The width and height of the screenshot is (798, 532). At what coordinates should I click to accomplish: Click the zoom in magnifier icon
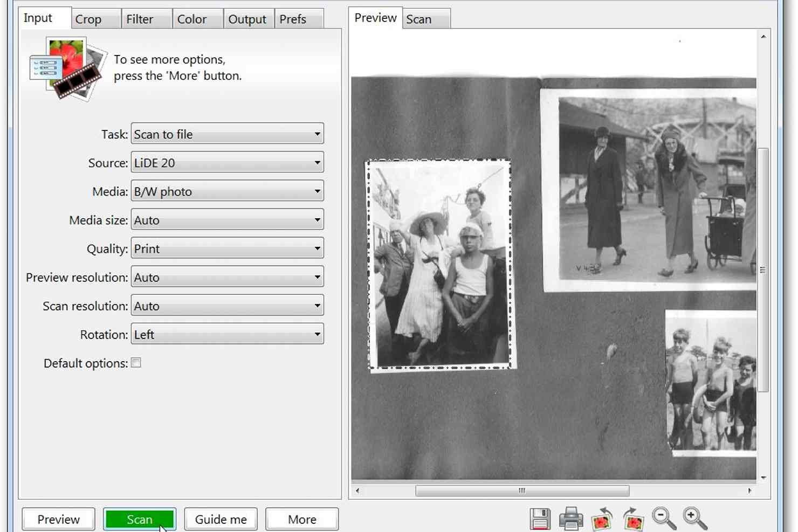pyautogui.click(x=695, y=519)
